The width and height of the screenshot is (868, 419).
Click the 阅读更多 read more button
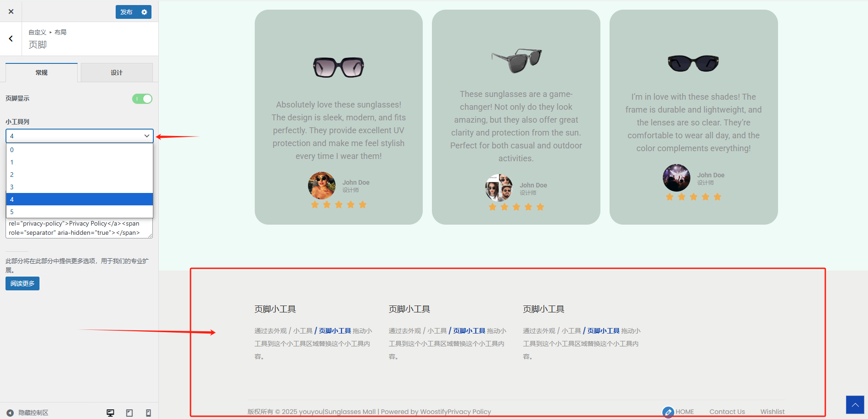click(22, 283)
